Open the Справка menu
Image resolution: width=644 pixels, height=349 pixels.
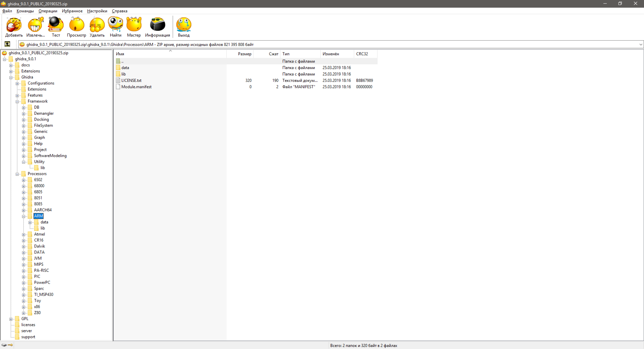coord(120,11)
